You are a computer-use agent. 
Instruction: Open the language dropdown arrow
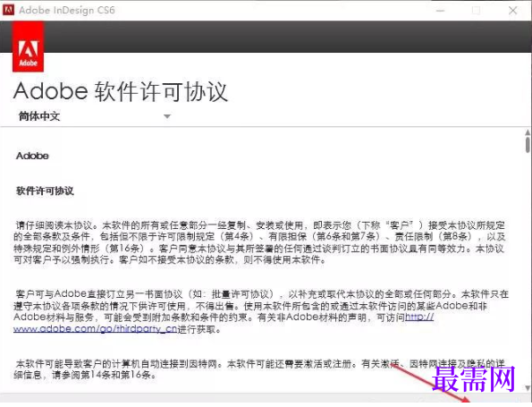tap(167, 116)
